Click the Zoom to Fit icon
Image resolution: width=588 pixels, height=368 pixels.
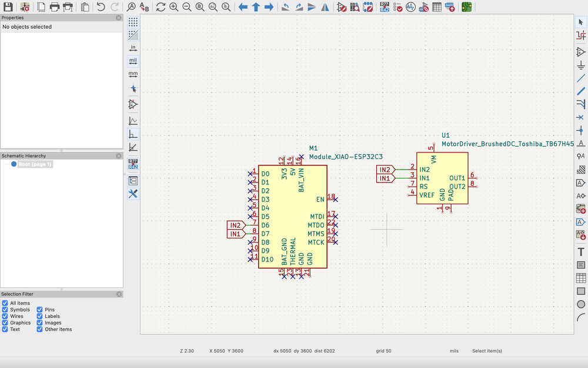tap(200, 7)
